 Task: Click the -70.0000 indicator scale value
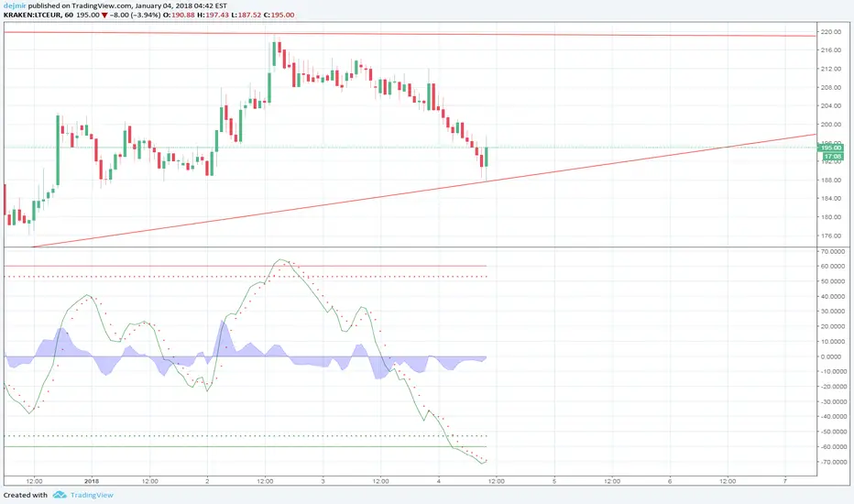[x=833, y=462]
